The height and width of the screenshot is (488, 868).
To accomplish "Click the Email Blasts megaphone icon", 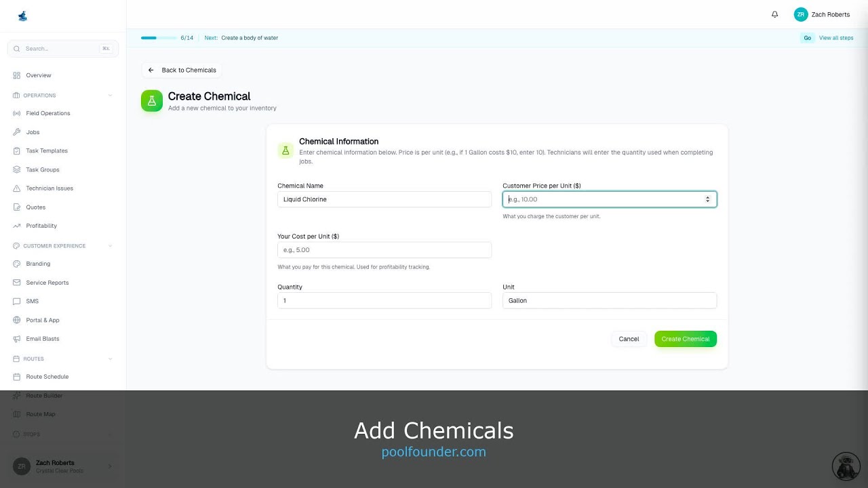I will 17,339.
